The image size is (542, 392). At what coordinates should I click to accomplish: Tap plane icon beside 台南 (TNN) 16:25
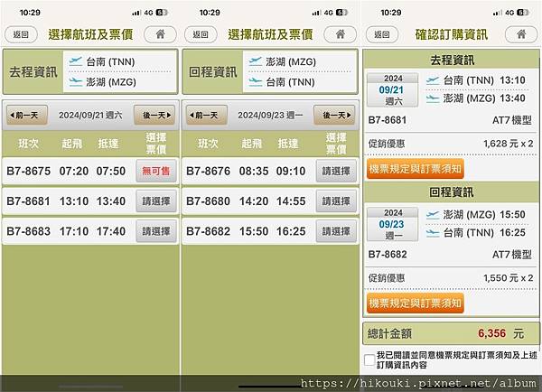(x=433, y=233)
